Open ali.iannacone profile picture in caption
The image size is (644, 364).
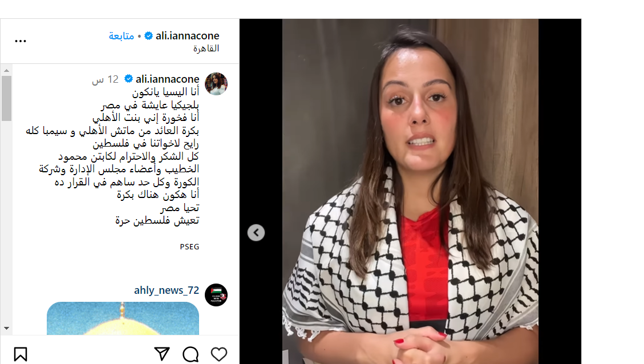(x=216, y=84)
